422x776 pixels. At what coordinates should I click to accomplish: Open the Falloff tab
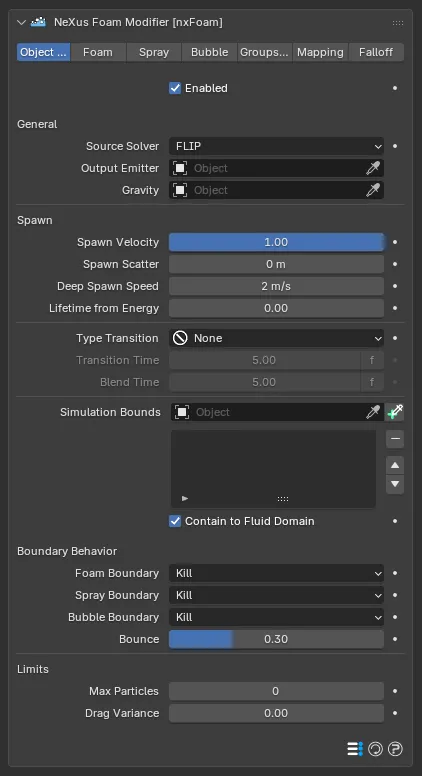376,52
